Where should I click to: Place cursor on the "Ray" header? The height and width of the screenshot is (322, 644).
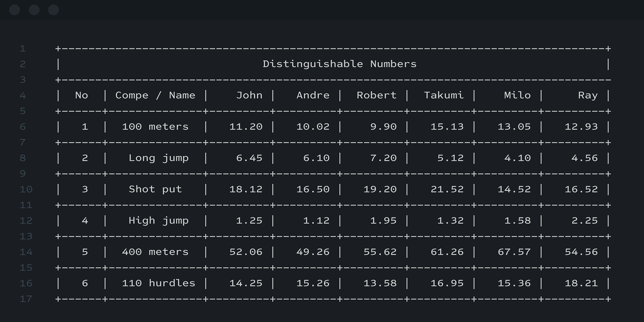pyautogui.click(x=588, y=96)
